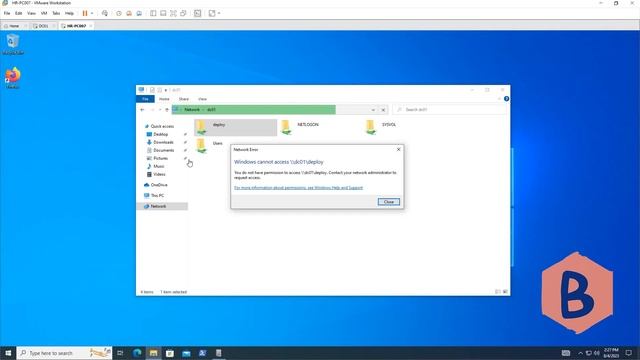The width and height of the screenshot is (640, 360).
Task: Switch to the DC01 VMware tab
Action: [x=42, y=26]
